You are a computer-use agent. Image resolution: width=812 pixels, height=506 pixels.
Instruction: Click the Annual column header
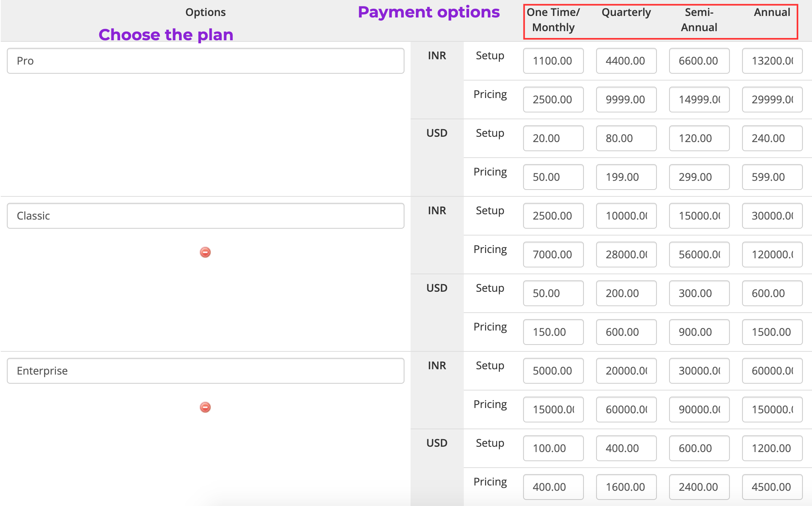click(x=772, y=12)
